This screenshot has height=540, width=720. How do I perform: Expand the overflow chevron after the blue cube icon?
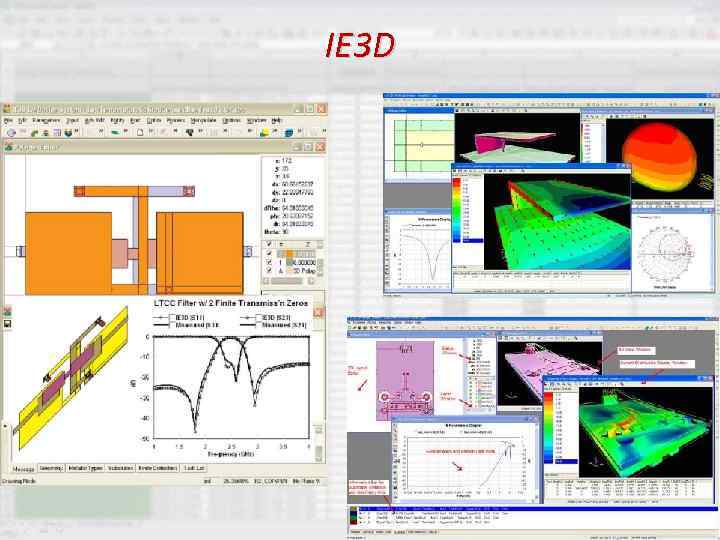[x=300, y=132]
